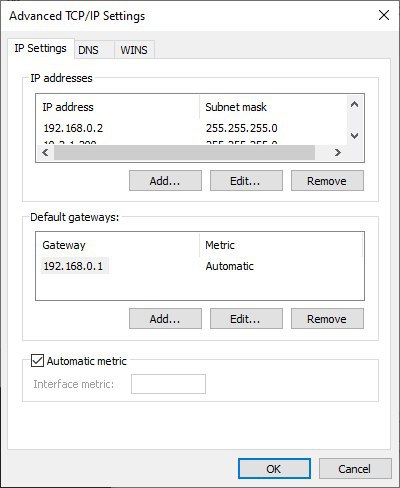Open the WINS tab
Image resolution: width=400 pixels, height=488 pixels.
134,50
